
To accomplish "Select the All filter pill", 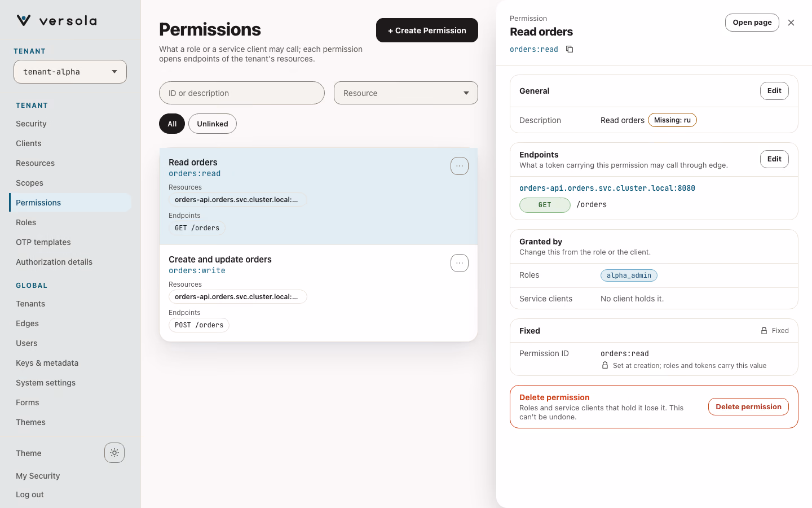I will (x=172, y=124).
